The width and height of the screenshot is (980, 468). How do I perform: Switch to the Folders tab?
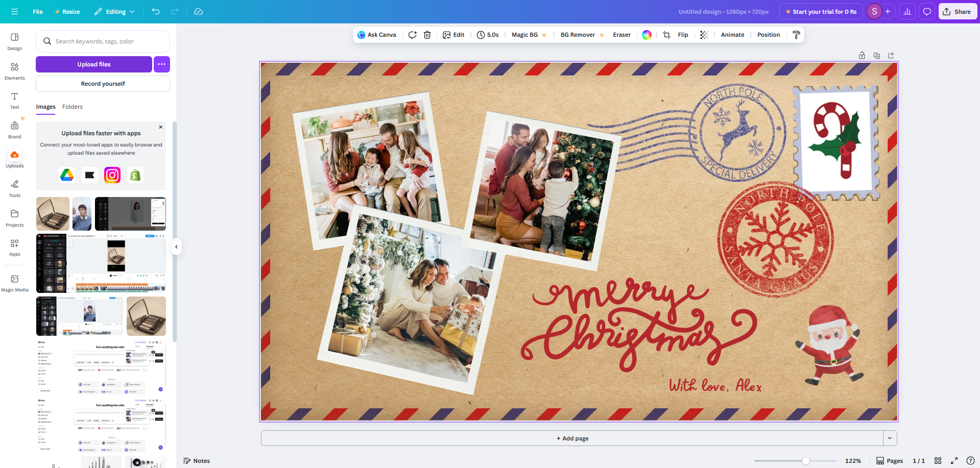pyautogui.click(x=72, y=107)
